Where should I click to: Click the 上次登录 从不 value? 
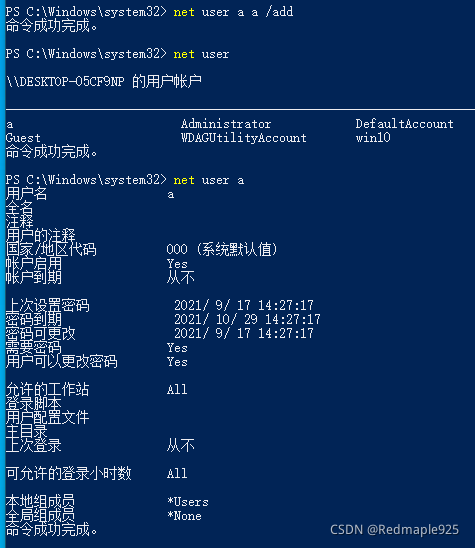pyautogui.click(x=180, y=446)
